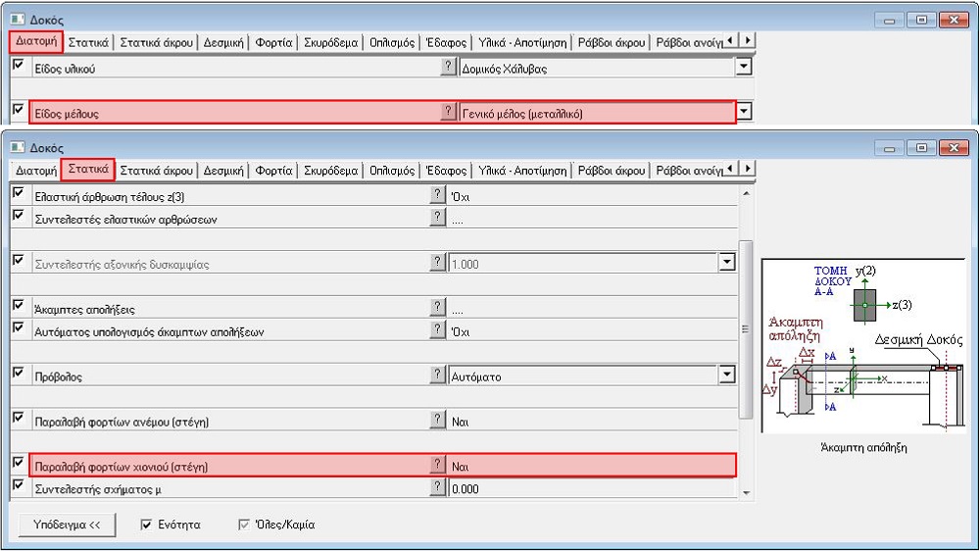Click help icon for Είδος υλικού row
The image size is (980, 551).
[449, 67]
